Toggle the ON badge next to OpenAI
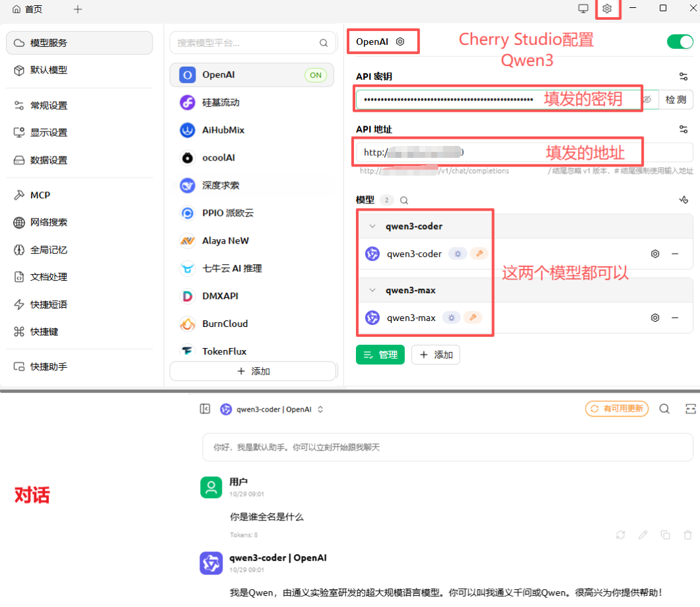The width and height of the screenshot is (700, 607). (316, 75)
